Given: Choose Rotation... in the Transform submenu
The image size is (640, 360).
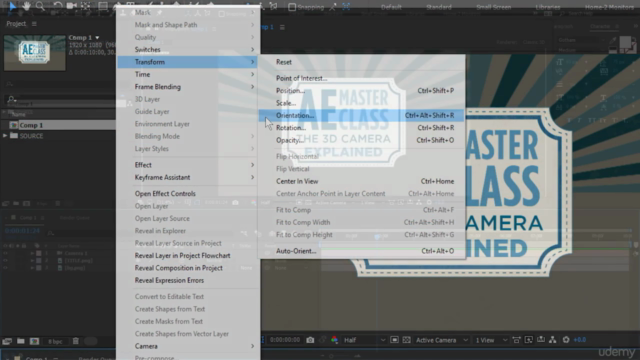Looking at the screenshot, I should click(362, 128).
